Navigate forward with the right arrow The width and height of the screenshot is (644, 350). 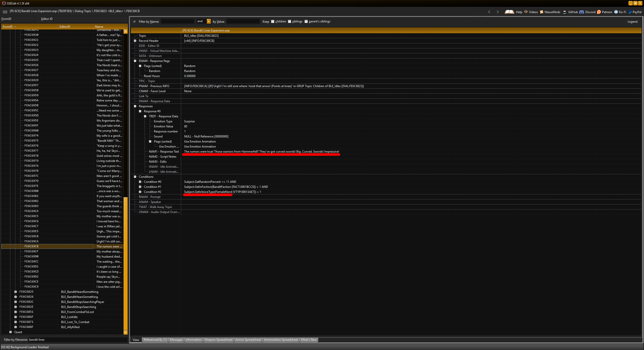tap(498, 12)
